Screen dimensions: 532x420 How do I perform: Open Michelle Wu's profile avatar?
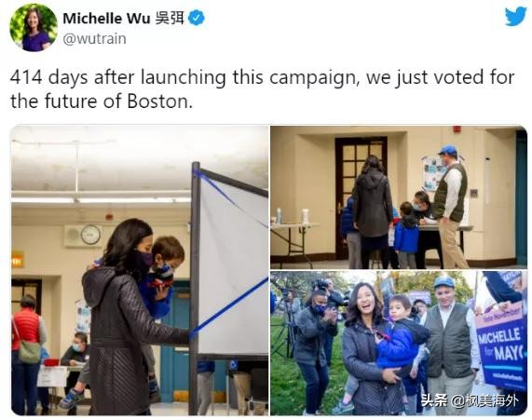click(34, 28)
